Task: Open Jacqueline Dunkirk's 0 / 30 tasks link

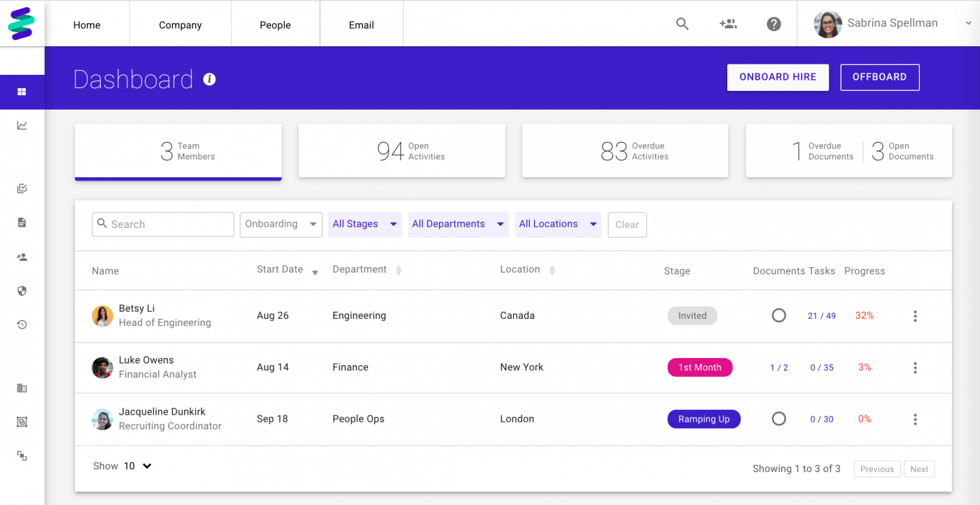Action: click(x=822, y=420)
